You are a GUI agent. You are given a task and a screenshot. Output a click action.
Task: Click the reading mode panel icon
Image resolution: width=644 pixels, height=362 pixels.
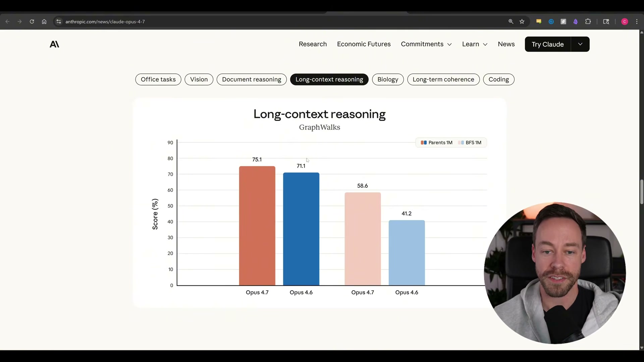tap(606, 21)
